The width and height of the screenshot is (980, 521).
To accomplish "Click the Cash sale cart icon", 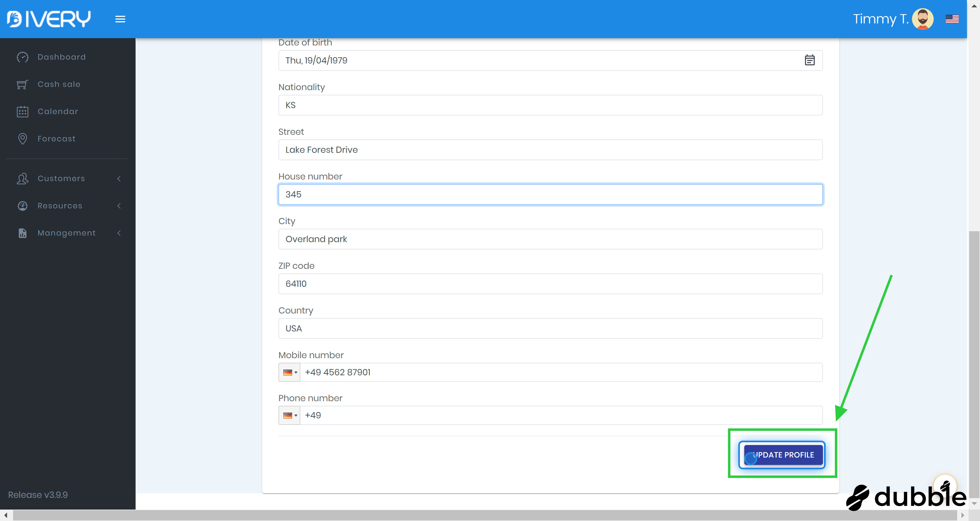I will click(22, 84).
